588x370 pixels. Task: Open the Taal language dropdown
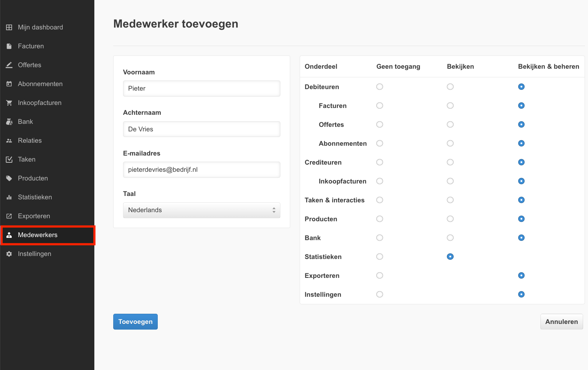[201, 210]
